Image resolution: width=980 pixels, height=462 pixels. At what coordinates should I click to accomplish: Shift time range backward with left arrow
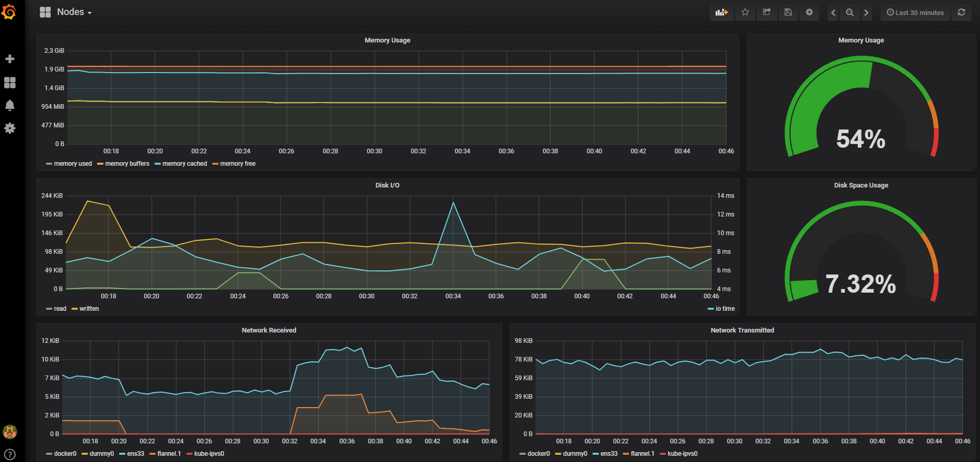point(833,12)
